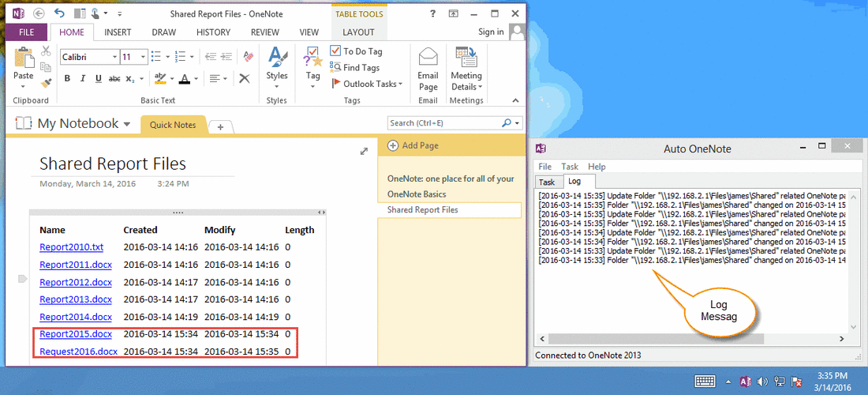The width and height of the screenshot is (868, 395).
Task: Click the Back arrow in OneNote title bar
Action: (x=39, y=14)
